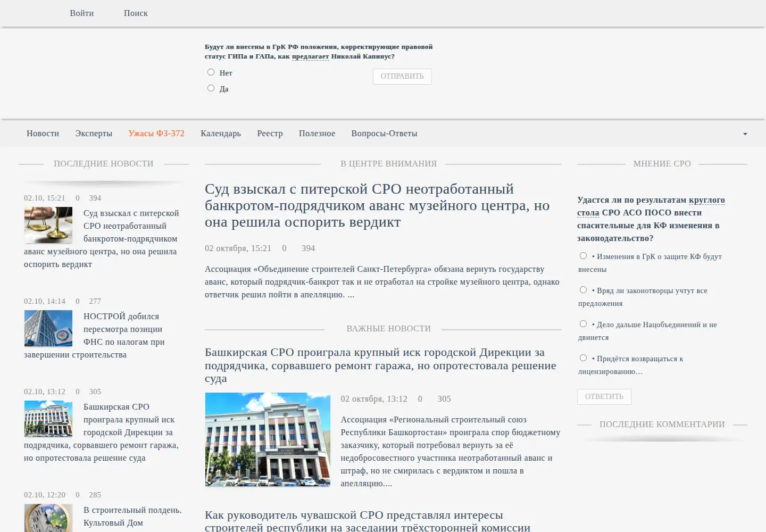Open the 'Вопросы-Ответы' menu item

(x=384, y=134)
